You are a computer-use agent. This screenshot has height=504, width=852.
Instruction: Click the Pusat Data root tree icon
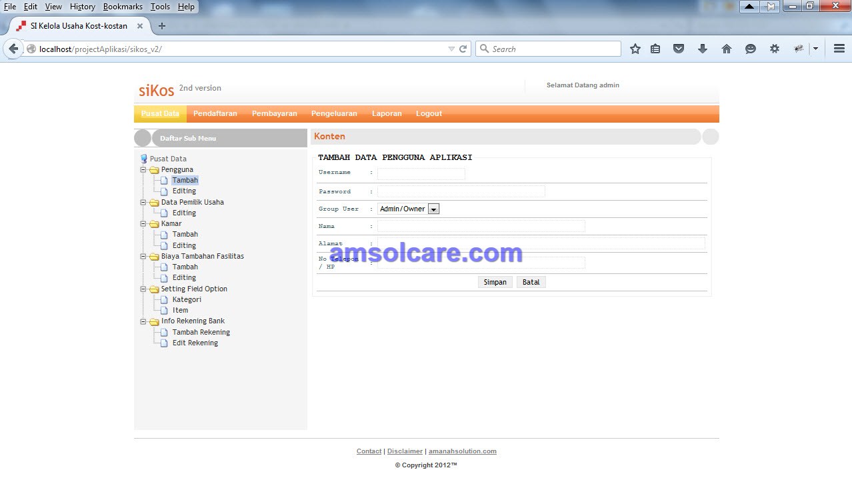click(x=144, y=159)
